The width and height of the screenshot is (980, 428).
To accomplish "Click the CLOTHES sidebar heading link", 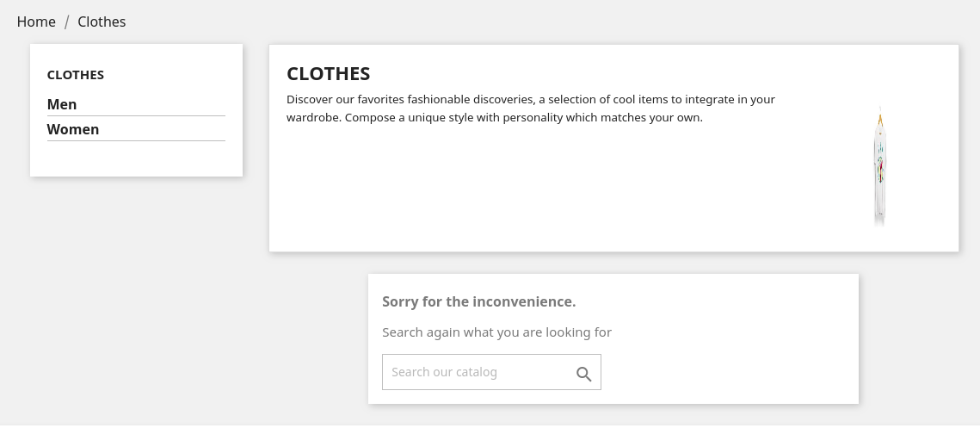I will click(76, 75).
